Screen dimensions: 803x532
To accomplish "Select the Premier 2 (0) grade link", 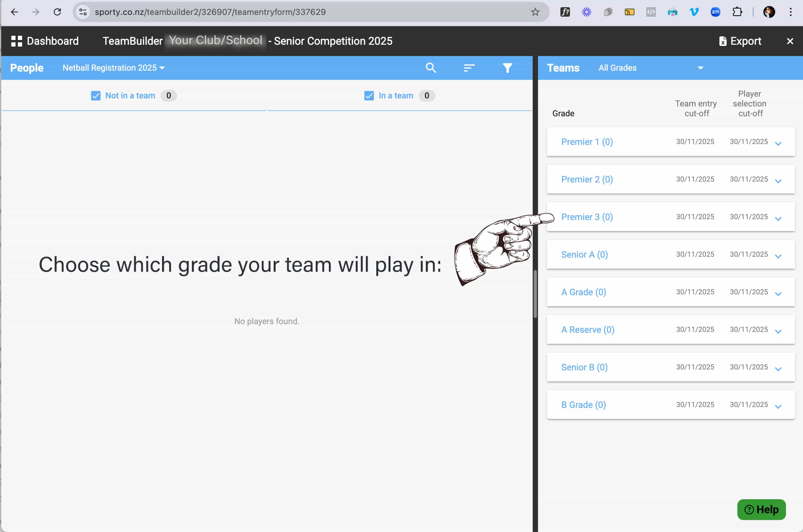I will [587, 180].
